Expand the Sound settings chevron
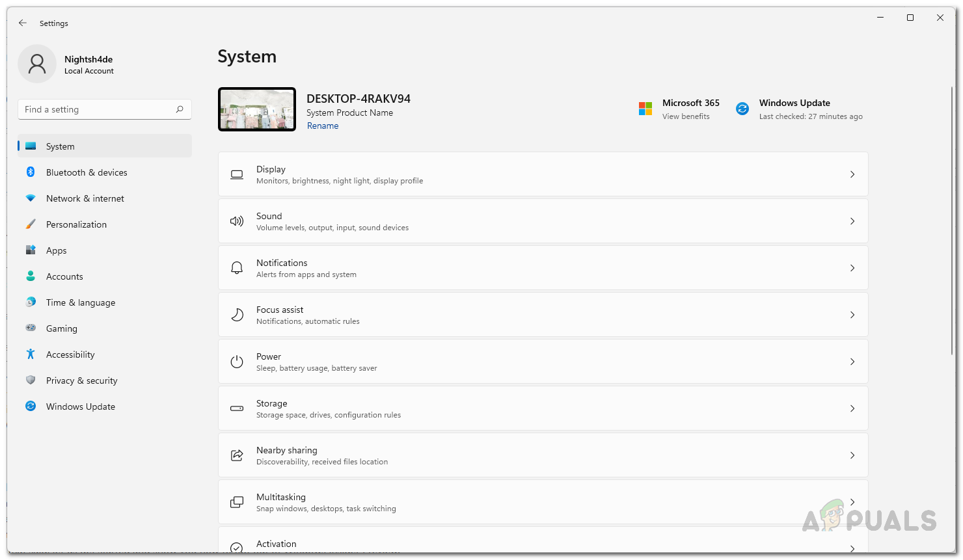963x560 pixels. (852, 221)
